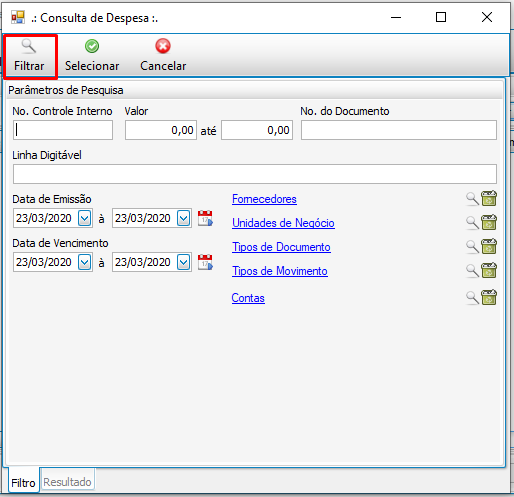Open the Tipos de Documento link
Viewport: 514px width, 497px height.
tap(281, 247)
